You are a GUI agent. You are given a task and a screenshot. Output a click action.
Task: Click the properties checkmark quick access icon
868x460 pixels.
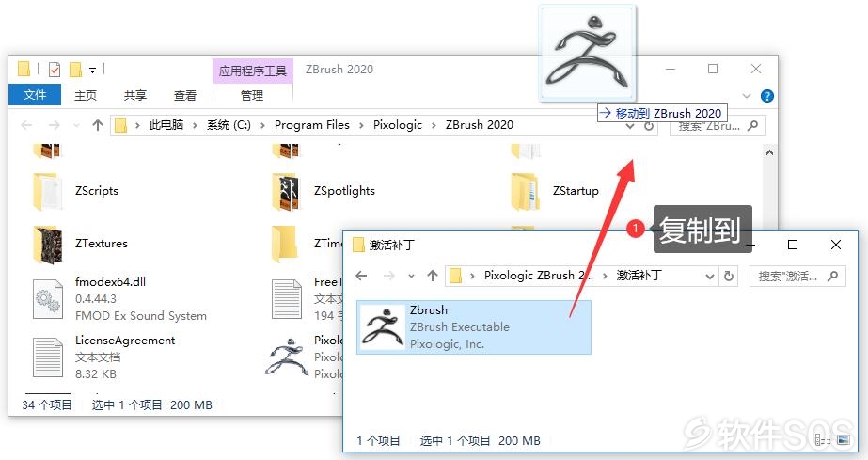tap(55, 70)
